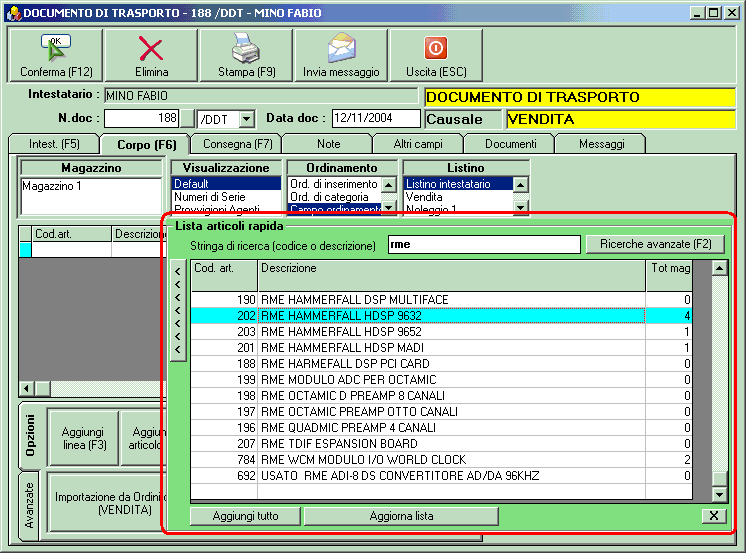Image resolution: width=746 pixels, height=553 pixels.
Task: Click Aggiungi tutto button
Action: click(x=245, y=516)
